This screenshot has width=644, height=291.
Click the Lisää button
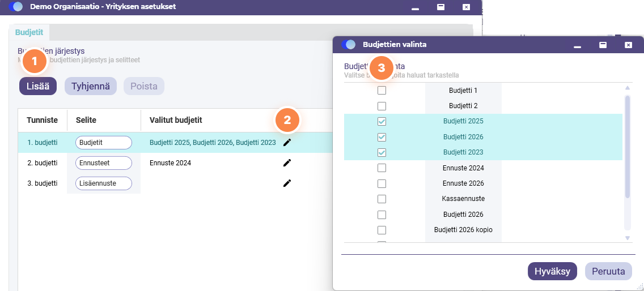pyautogui.click(x=38, y=86)
